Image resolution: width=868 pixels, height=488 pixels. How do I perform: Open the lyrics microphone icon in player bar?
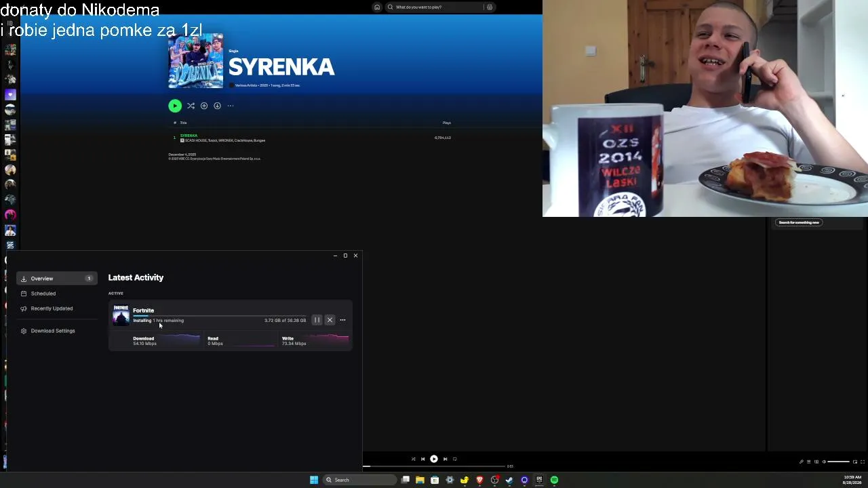click(801, 462)
